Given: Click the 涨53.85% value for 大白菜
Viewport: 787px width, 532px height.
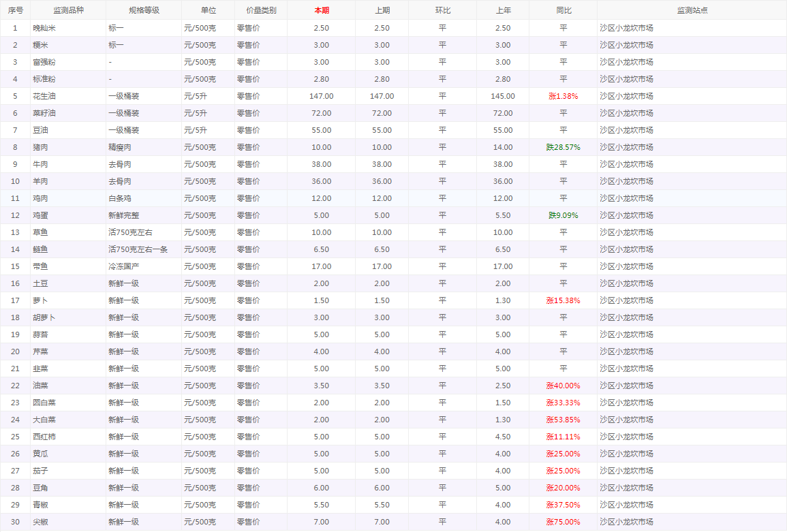Looking at the screenshot, I should tap(563, 420).
